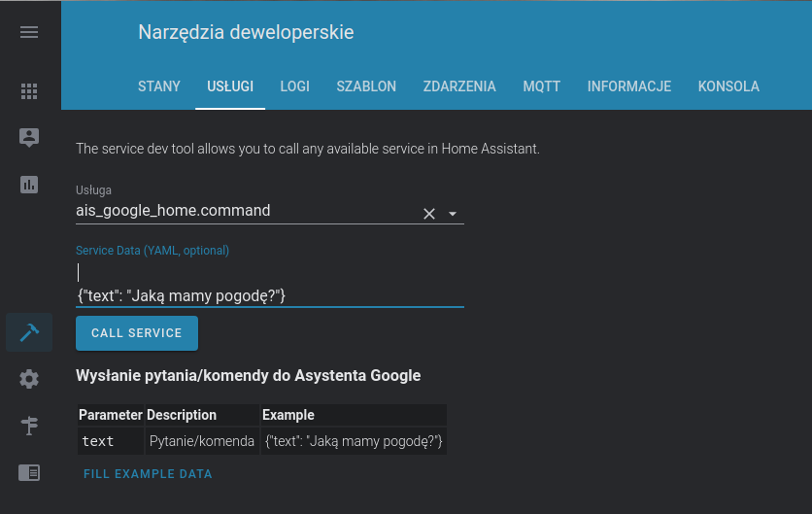Open the LOGI tab
Viewport: 812px width, 514px height.
tap(294, 86)
